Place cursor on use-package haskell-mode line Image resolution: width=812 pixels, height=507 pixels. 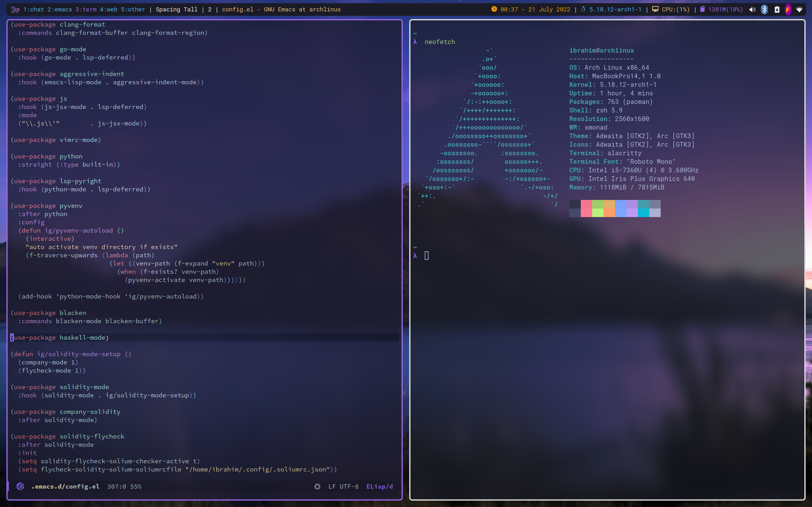coord(60,337)
